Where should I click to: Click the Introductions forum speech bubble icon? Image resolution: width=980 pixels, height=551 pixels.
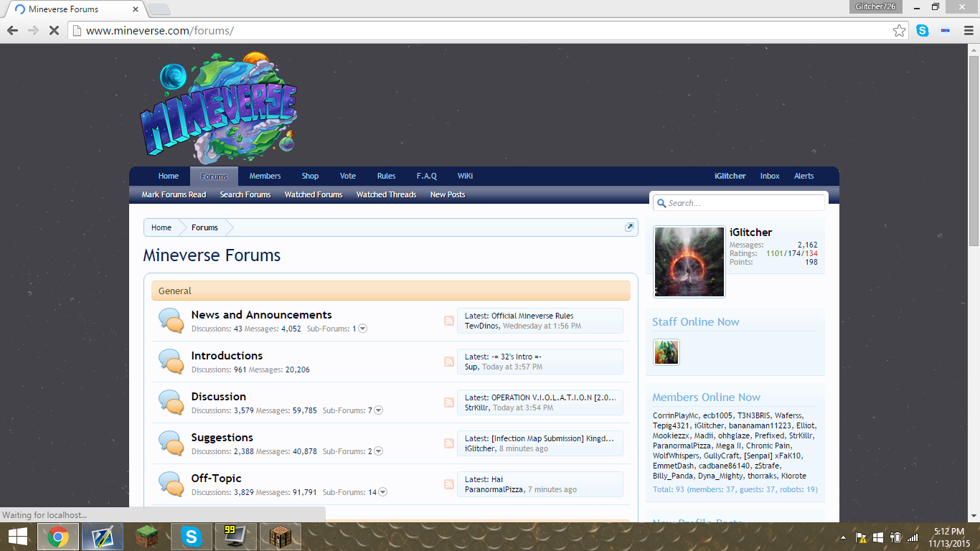(171, 362)
